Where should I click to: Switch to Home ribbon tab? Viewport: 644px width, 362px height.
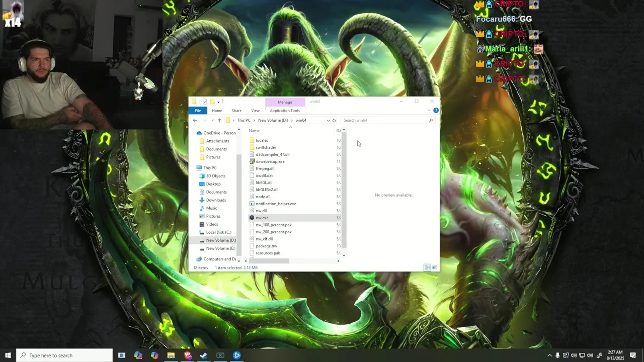point(217,111)
